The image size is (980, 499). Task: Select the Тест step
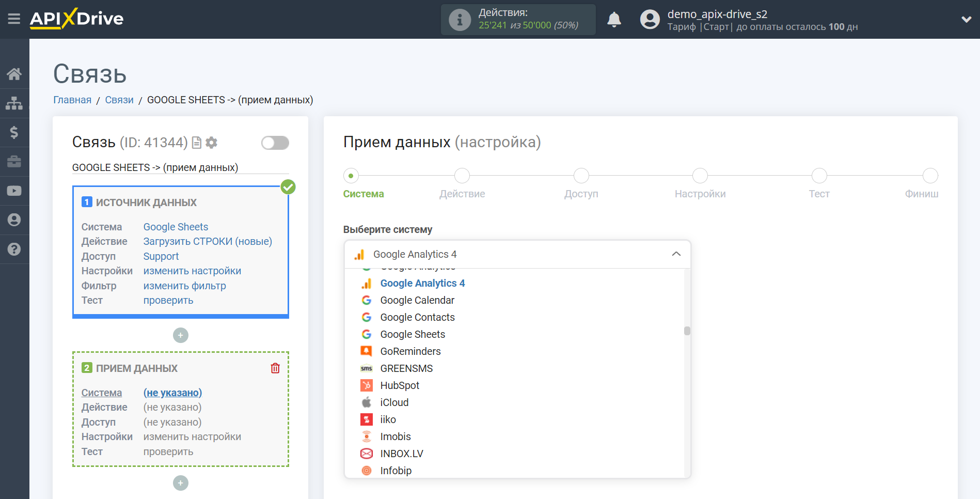click(x=819, y=176)
